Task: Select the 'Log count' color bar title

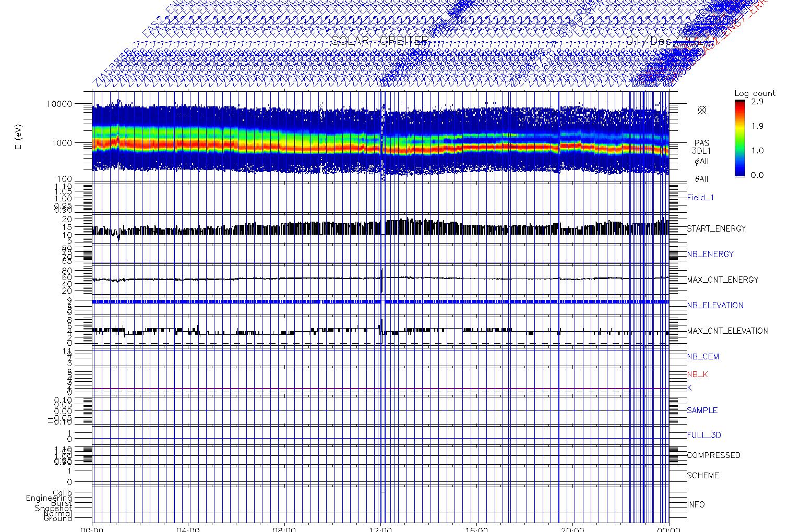Action: [x=755, y=93]
